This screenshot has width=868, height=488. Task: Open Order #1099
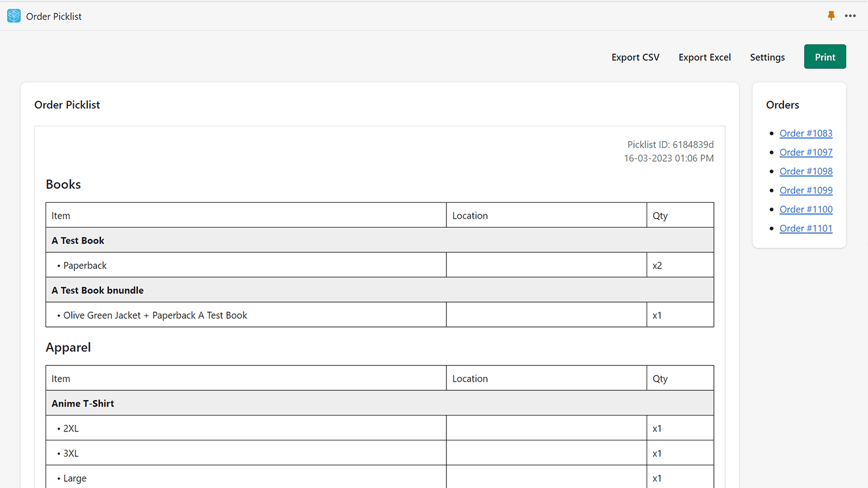click(x=806, y=190)
